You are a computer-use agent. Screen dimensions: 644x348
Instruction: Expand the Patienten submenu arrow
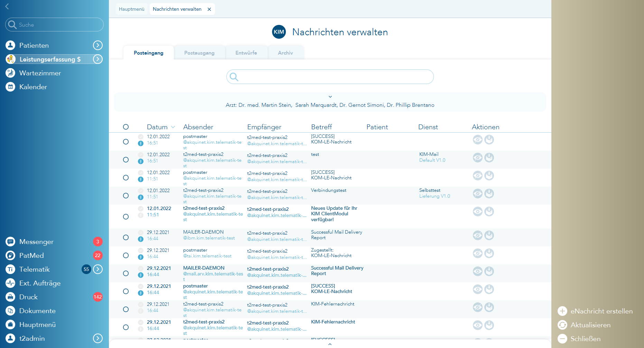point(98,45)
